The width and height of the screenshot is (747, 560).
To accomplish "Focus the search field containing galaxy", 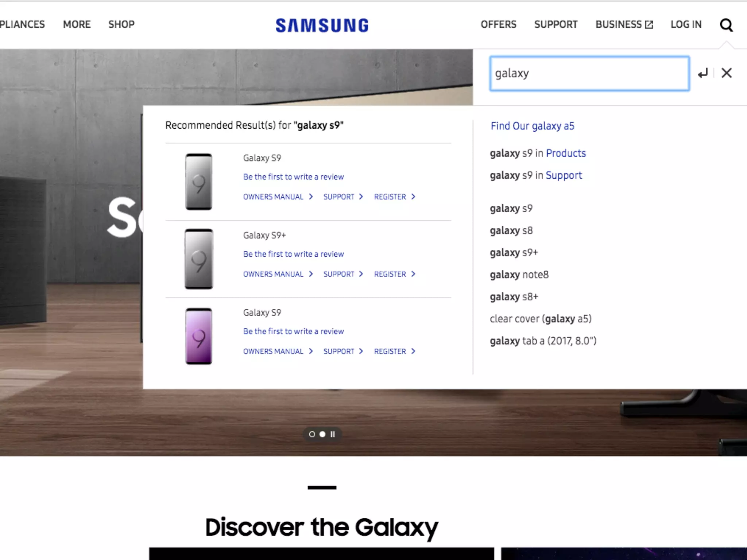I will pos(589,73).
